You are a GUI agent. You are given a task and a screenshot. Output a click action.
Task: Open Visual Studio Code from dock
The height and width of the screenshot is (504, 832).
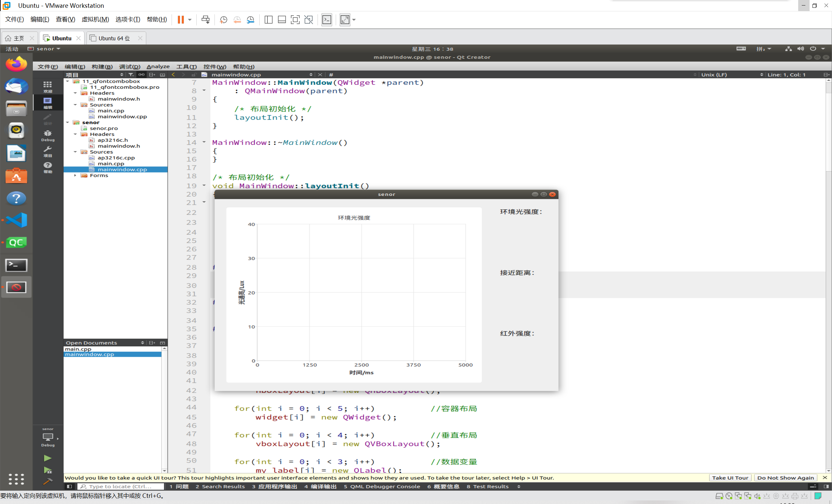(16, 220)
